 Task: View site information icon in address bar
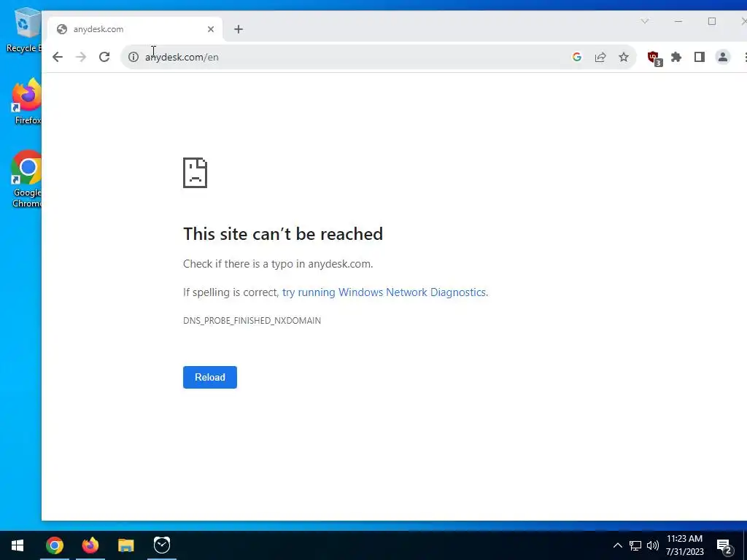(x=133, y=57)
